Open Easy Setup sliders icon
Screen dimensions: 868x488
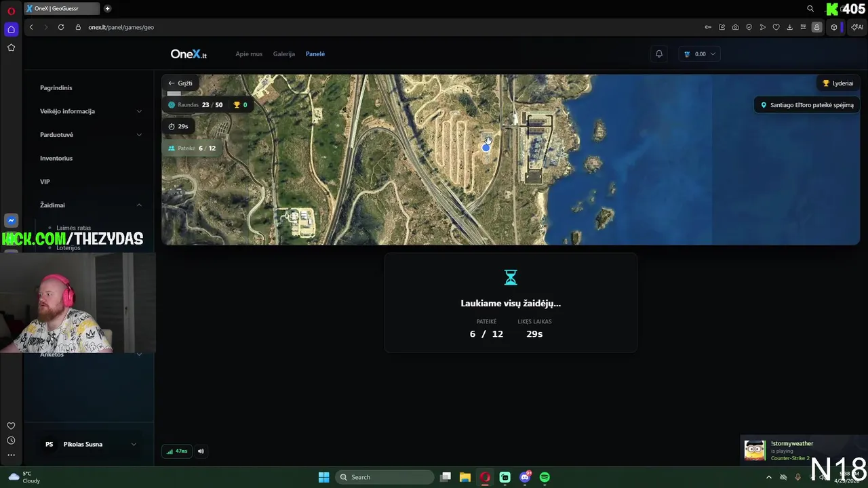point(803,27)
